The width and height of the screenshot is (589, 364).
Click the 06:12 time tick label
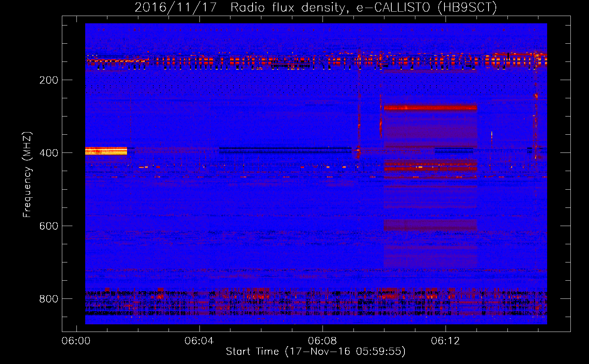click(x=446, y=341)
